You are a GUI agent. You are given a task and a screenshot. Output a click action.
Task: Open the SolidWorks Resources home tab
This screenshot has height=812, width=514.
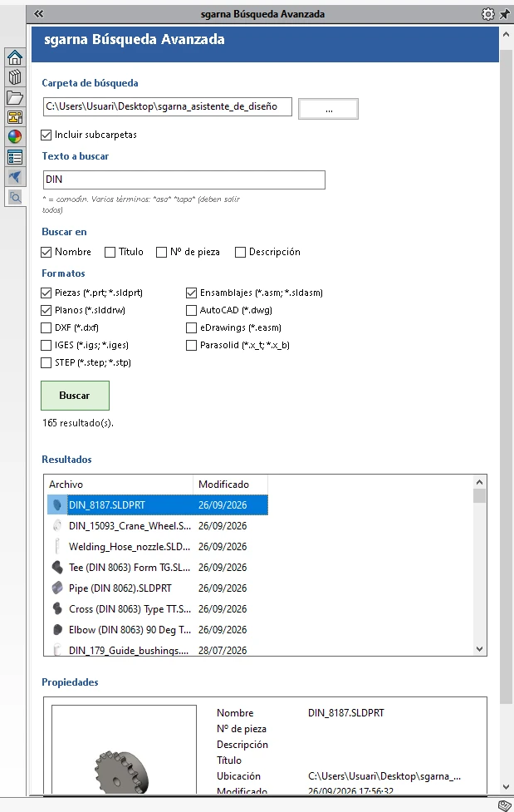[x=15, y=57]
